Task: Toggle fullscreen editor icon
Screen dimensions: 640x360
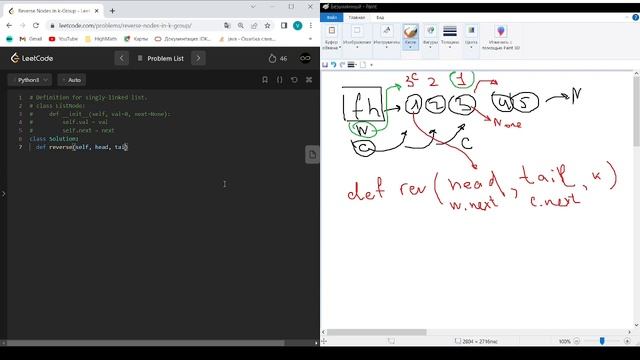Action: point(309,80)
